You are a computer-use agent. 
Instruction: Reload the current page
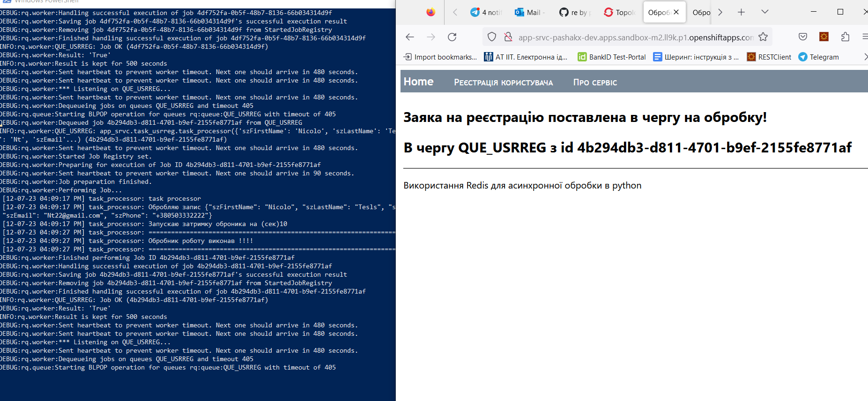click(x=452, y=37)
